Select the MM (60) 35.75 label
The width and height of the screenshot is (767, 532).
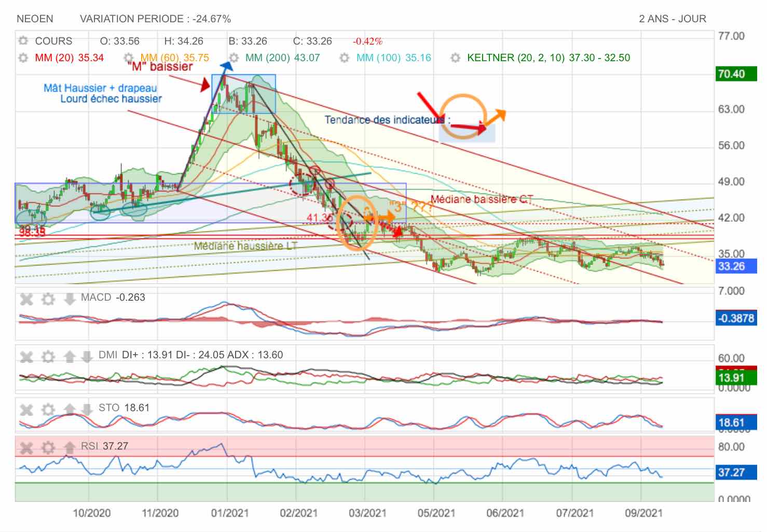coord(175,58)
